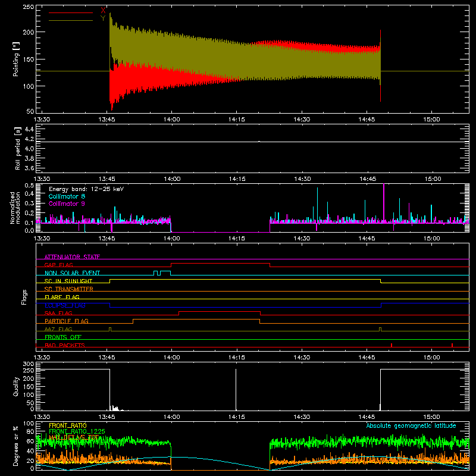Click the 'Absolute geomagnetic latitude' label
Image resolution: width=476 pixels, height=476 pixels.
(x=411, y=425)
